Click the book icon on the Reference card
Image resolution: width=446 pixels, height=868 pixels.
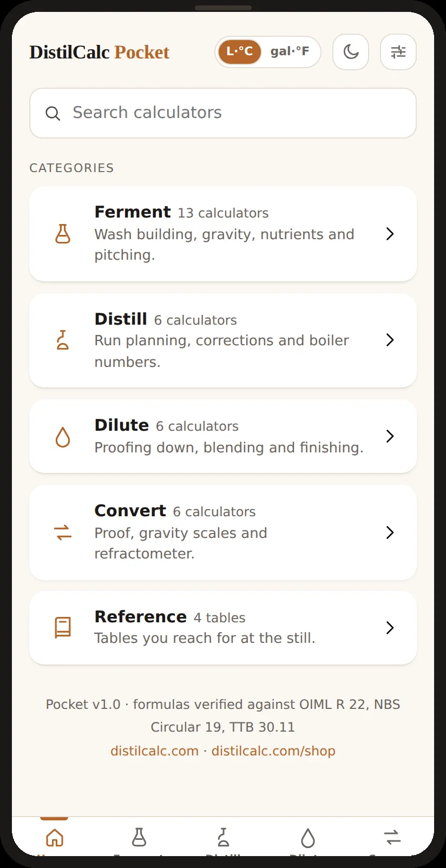[x=63, y=628]
